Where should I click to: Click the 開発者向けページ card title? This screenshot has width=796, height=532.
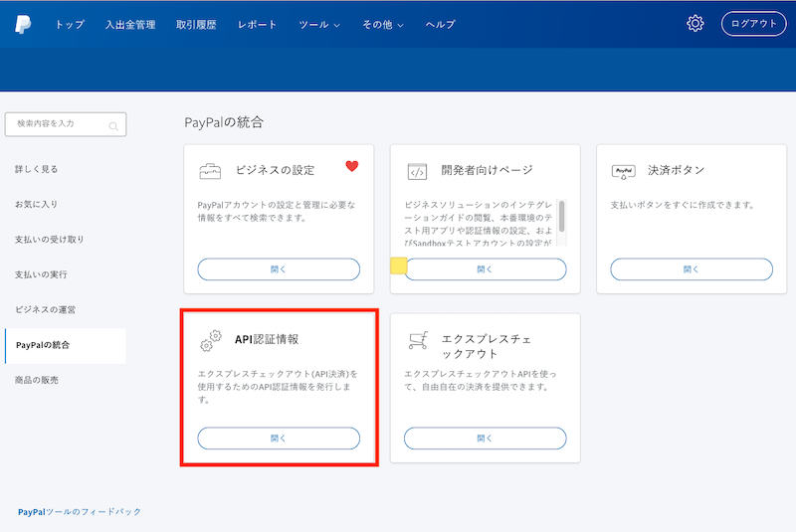[x=487, y=170]
